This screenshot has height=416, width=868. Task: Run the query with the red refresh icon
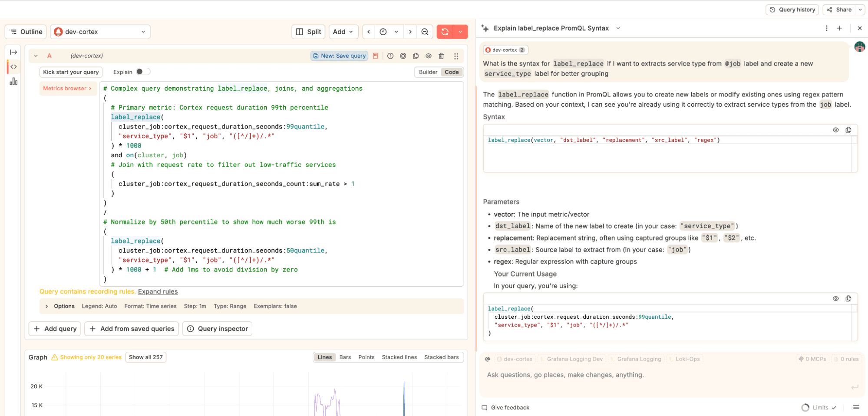coord(445,31)
